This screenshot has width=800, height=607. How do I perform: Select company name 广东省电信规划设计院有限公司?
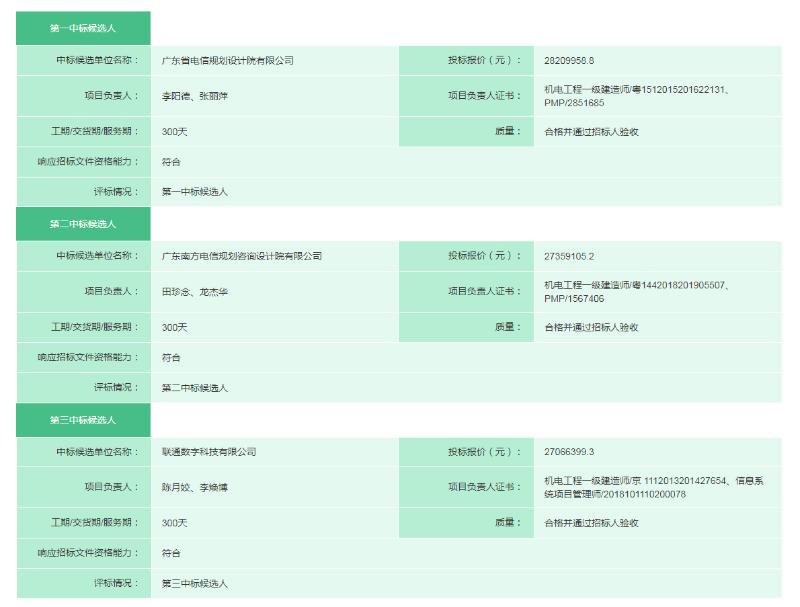point(228,61)
